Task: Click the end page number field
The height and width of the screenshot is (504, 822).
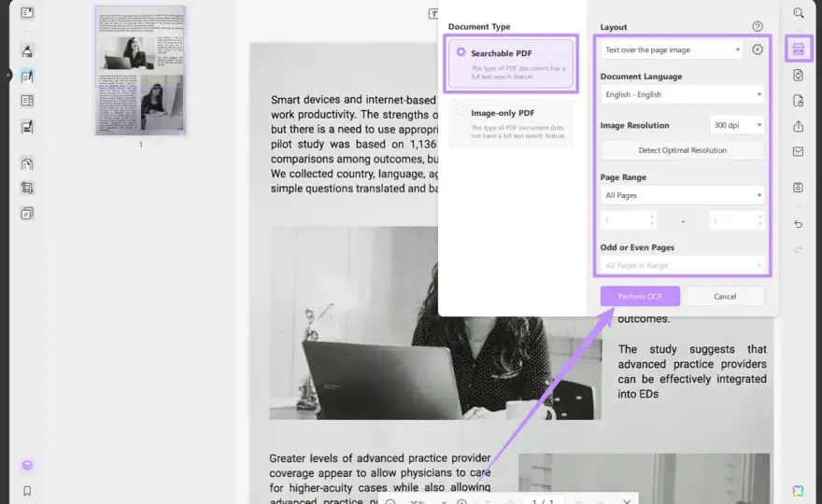Action: (x=737, y=221)
